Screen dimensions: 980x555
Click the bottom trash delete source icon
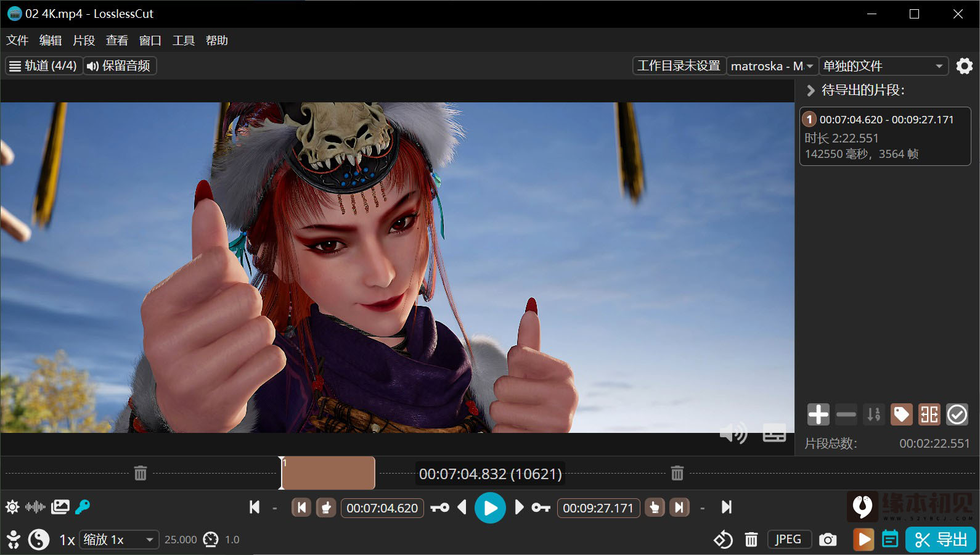tap(751, 540)
